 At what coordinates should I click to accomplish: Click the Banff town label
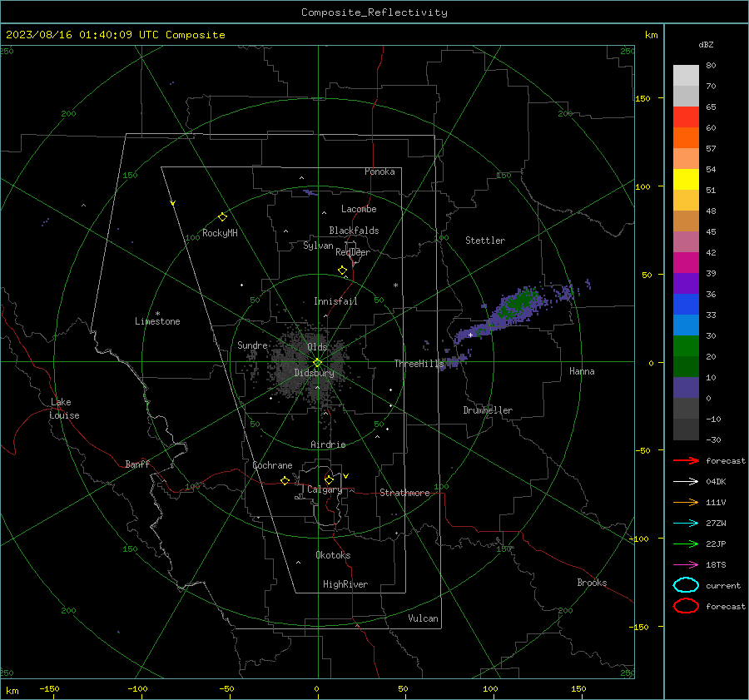(x=137, y=464)
